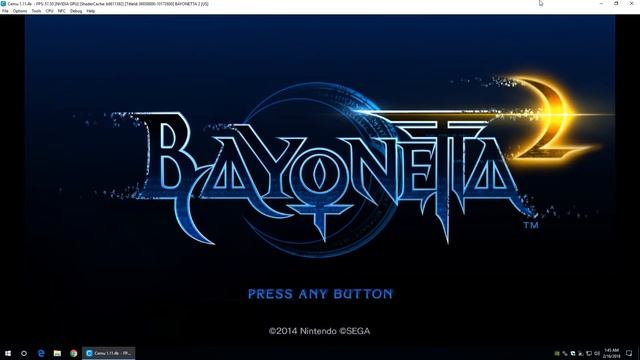Open the Options menu
This screenshot has height=360, width=640.
point(20,11)
